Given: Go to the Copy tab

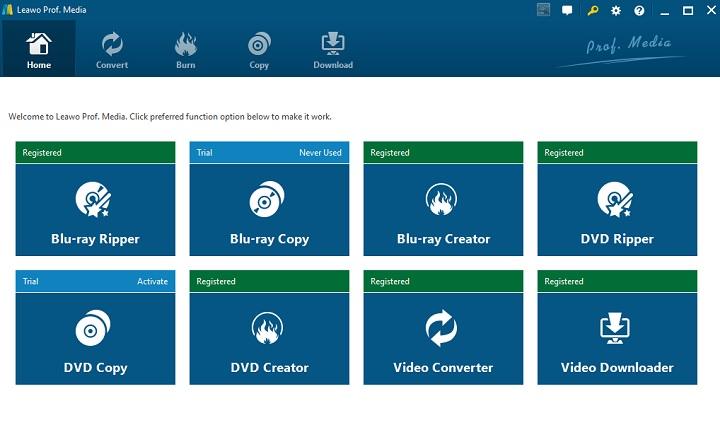Looking at the screenshot, I should click(259, 50).
